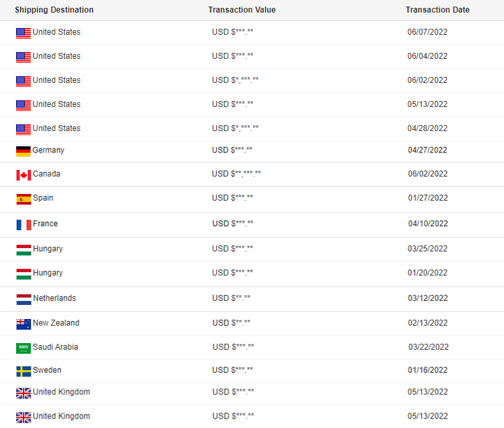The height and width of the screenshot is (428, 504).
Task: Click the New Zealand destination text
Action: [x=56, y=323]
